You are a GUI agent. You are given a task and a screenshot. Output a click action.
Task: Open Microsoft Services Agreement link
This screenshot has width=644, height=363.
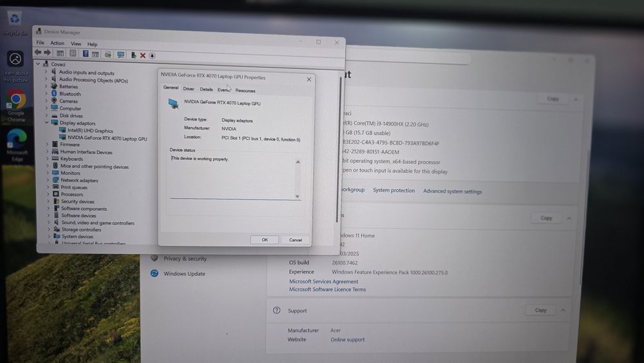point(324,281)
